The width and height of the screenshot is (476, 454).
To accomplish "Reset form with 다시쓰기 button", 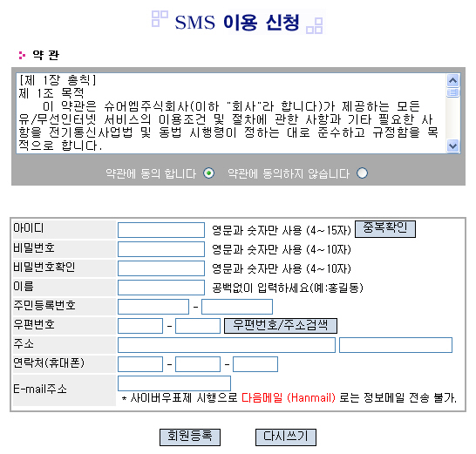I will (286, 437).
